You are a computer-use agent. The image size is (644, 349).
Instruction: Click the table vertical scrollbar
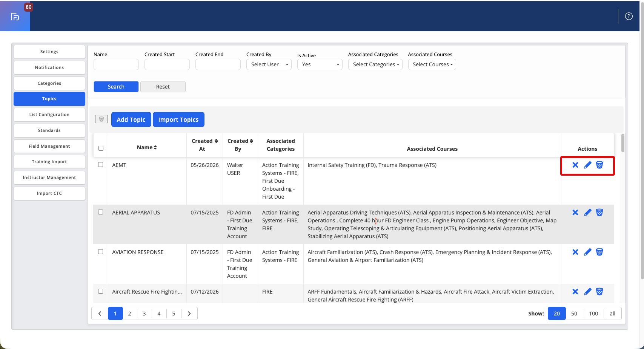click(623, 143)
